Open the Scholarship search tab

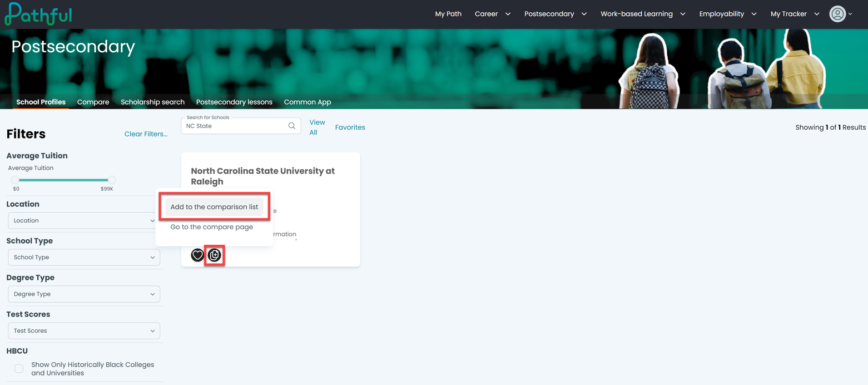(x=152, y=102)
